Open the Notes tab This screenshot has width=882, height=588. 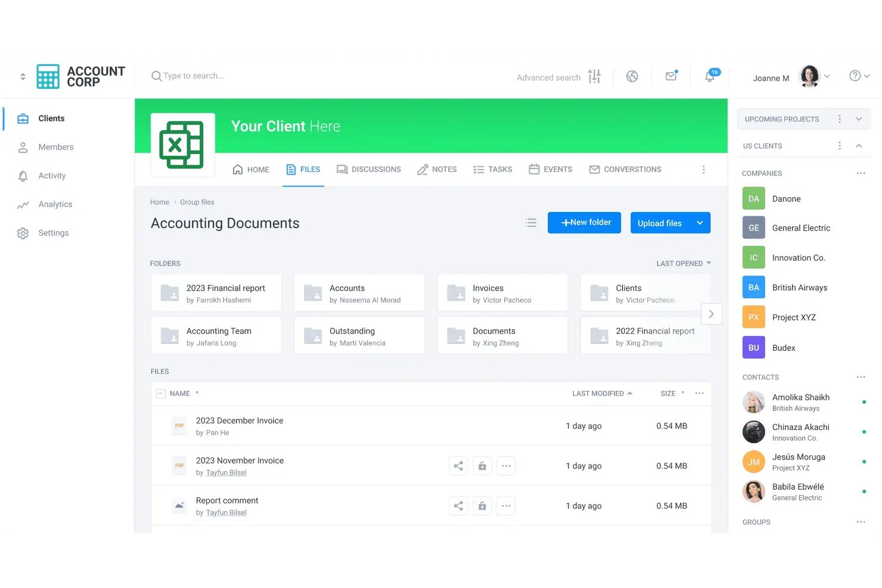pyautogui.click(x=437, y=170)
